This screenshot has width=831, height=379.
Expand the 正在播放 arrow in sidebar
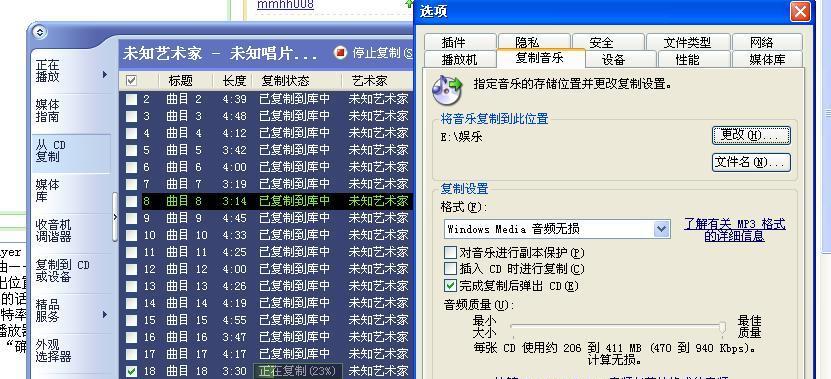(105, 74)
